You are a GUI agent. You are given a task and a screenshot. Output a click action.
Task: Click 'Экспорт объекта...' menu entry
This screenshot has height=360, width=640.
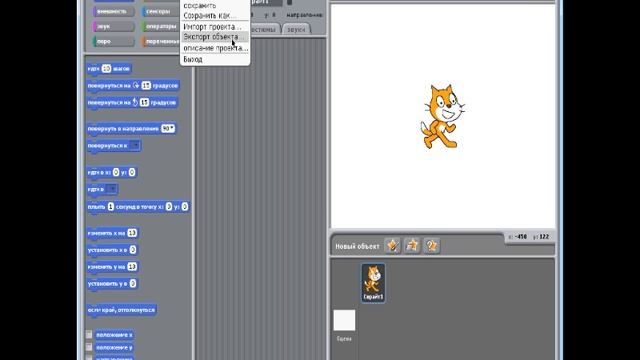[215, 37]
